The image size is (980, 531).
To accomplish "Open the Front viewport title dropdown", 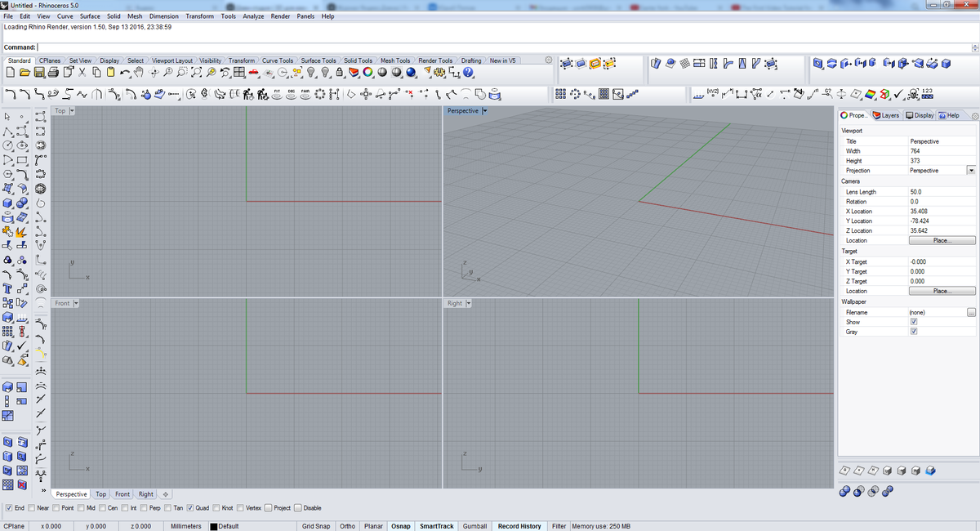I will point(75,303).
